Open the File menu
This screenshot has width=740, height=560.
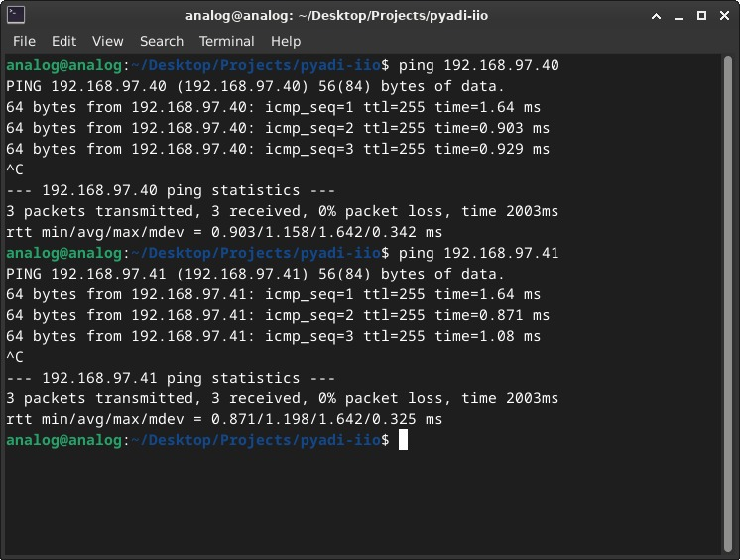click(x=24, y=41)
